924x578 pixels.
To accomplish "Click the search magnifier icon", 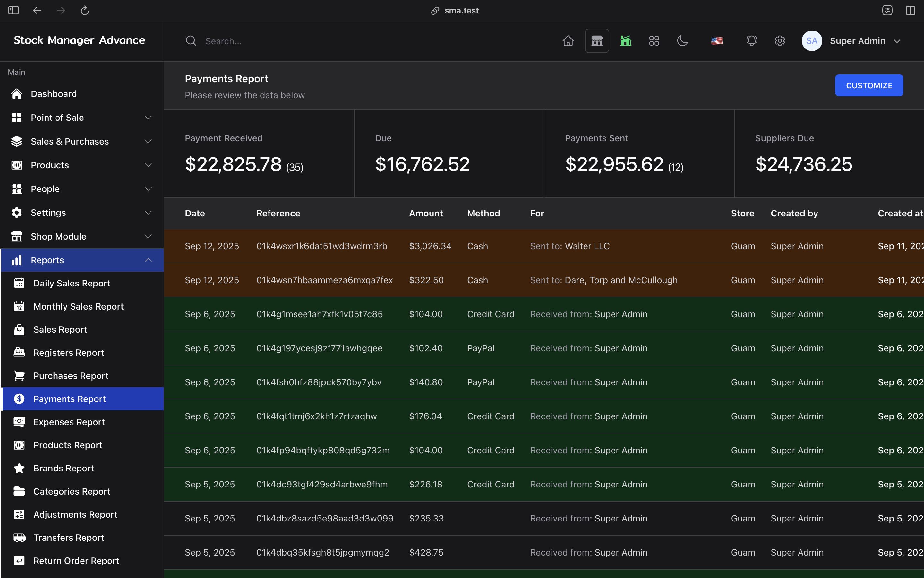I will (x=191, y=41).
